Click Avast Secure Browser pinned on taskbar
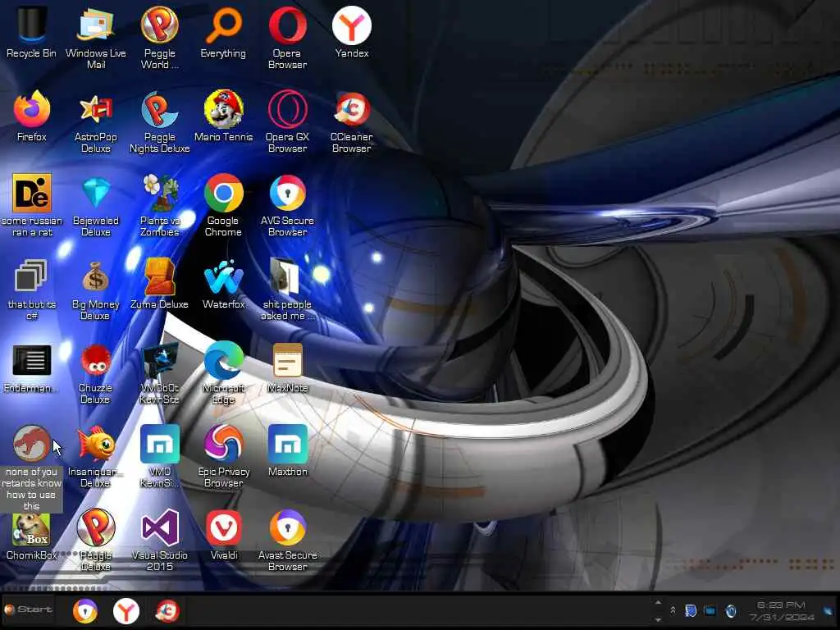The width and height of the screenshot is (840, 630). (x=84, y=611)
